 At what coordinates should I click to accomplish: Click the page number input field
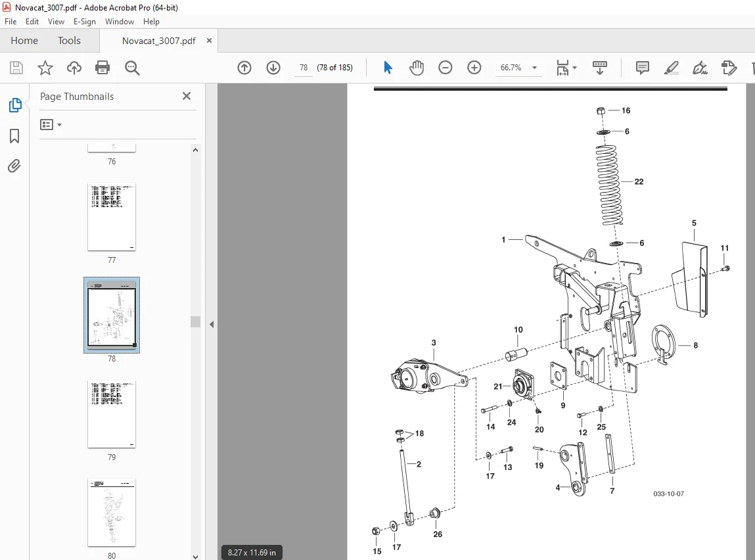[304, 68]
